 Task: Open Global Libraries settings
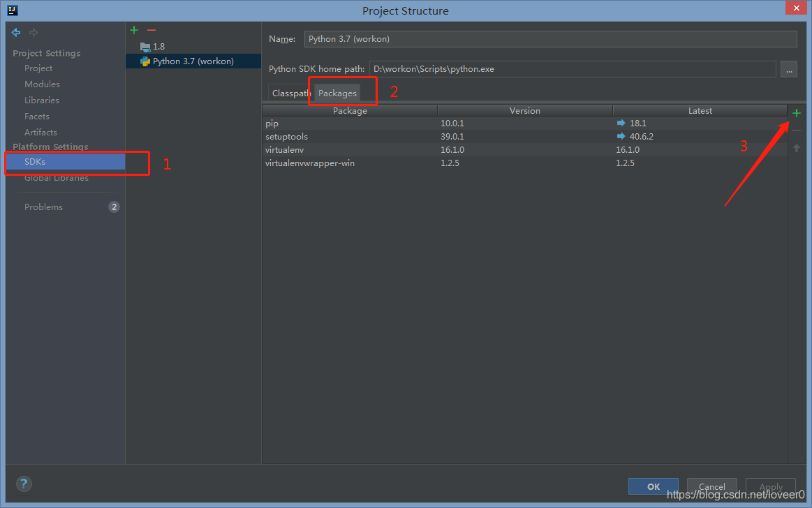57,178
